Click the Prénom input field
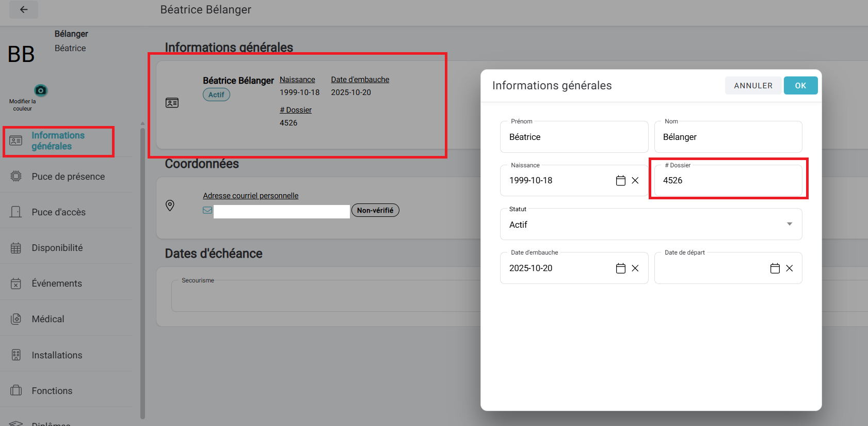The width and height of the screenshot is (868, 426). [573, 137]
